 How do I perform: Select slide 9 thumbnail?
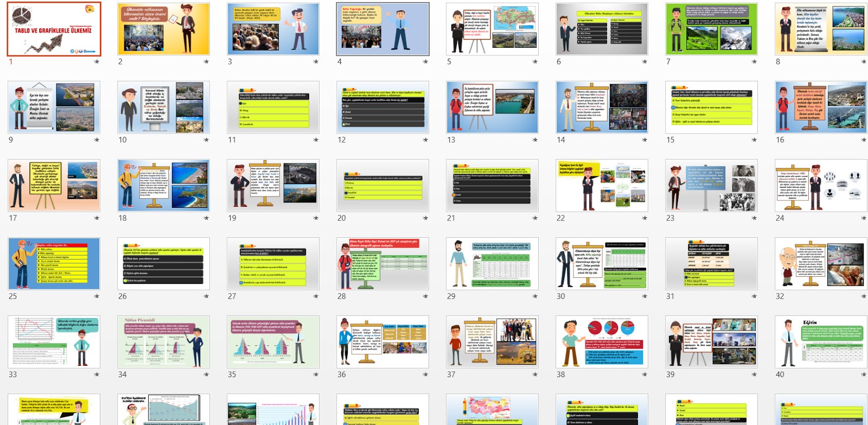54,107
